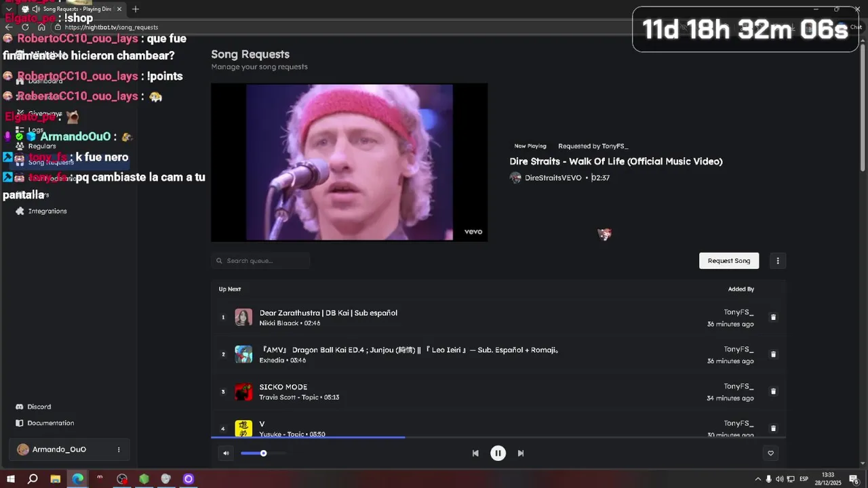The width and height of the screenshot is (868, 488).
Task: Remove SICKO MODE from the queue
Action: 773,392
